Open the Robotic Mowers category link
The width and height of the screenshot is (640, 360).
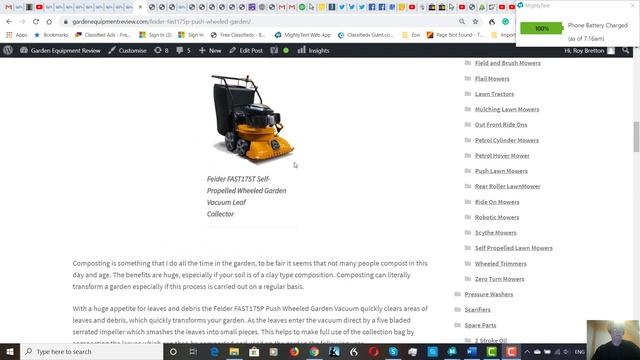coord(497,217)
